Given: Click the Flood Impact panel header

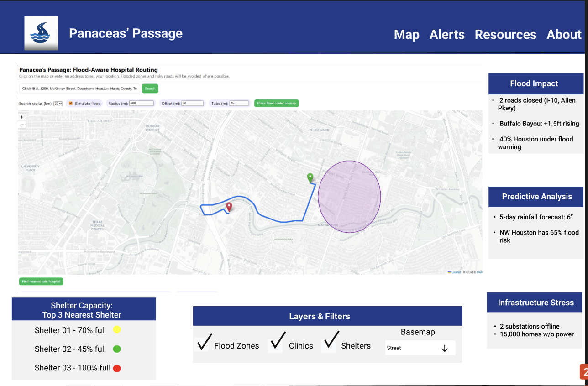Looking at the screenshot, I should pyautogui.click(x=536, y=83).
